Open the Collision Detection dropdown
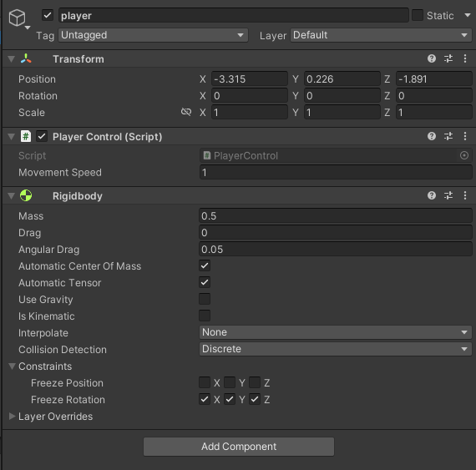The height and width of the screenshot is (470, 476). 336,349
